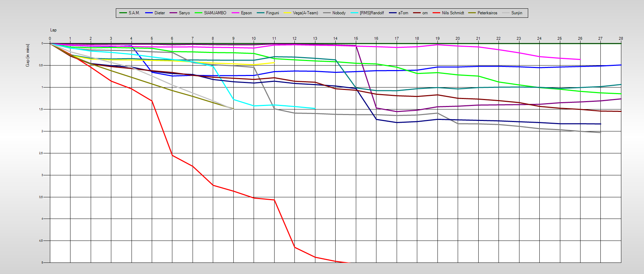Click the Peterkairos legend entry
The width and height of the screenshot is (644, 274).
(x=487, y=13)
